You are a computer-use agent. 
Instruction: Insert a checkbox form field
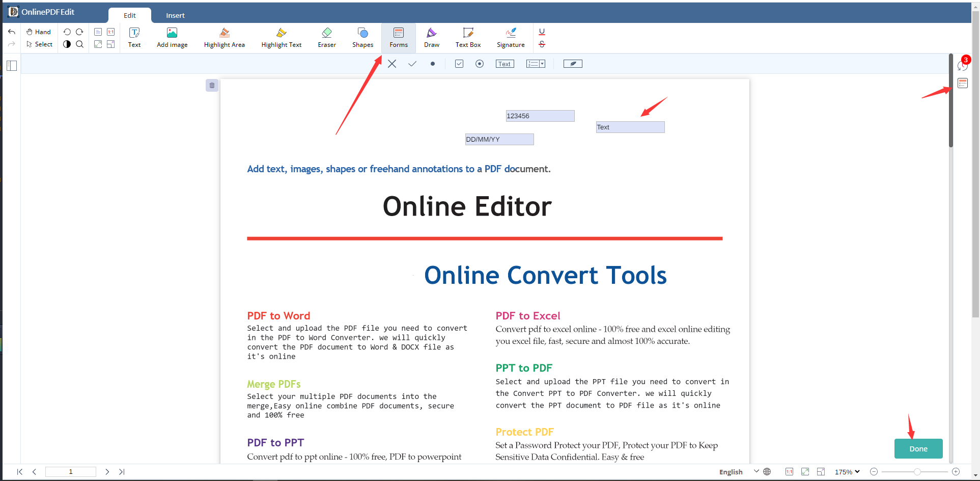click(459, 63)
